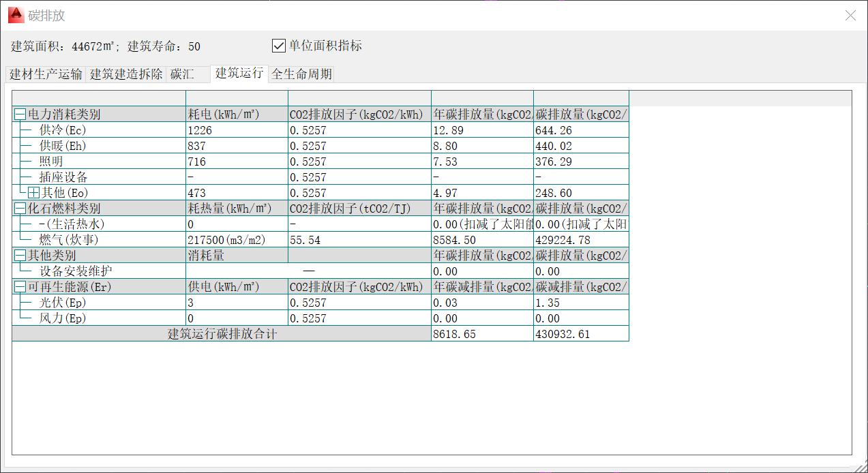Screen dimensions: 868x473
Task: Open the 建筑建造拆除 tab
Action: pyautogui.click(x=126, y=74)
